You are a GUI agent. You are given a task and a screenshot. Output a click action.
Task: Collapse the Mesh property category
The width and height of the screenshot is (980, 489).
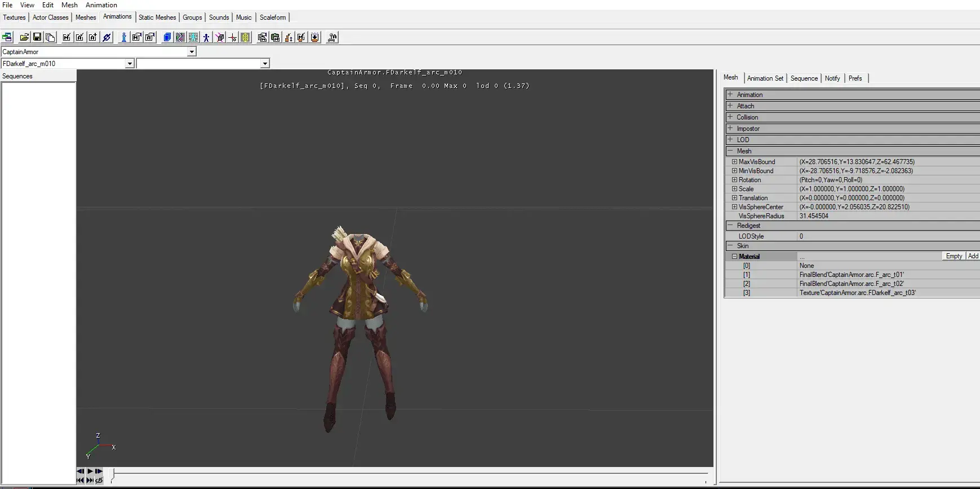pos(730,151)
